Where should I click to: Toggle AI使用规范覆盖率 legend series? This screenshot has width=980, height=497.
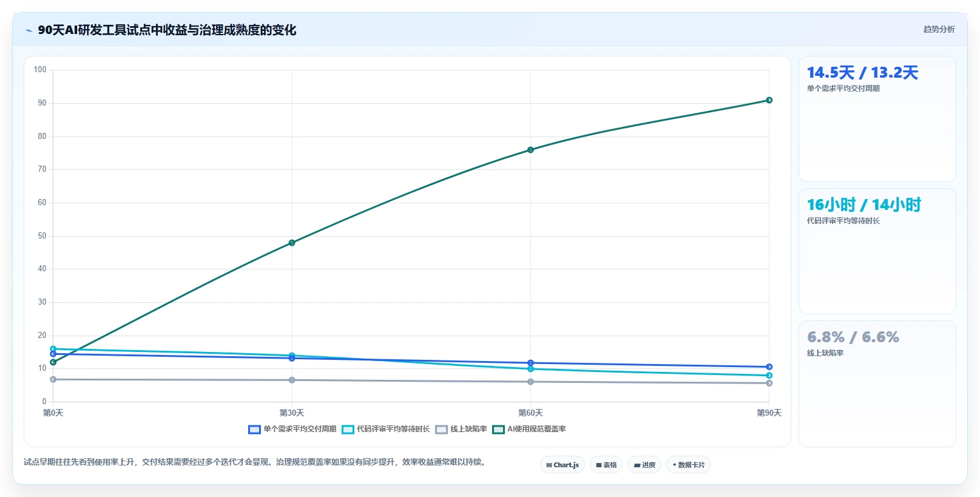[x=529, y=429]
